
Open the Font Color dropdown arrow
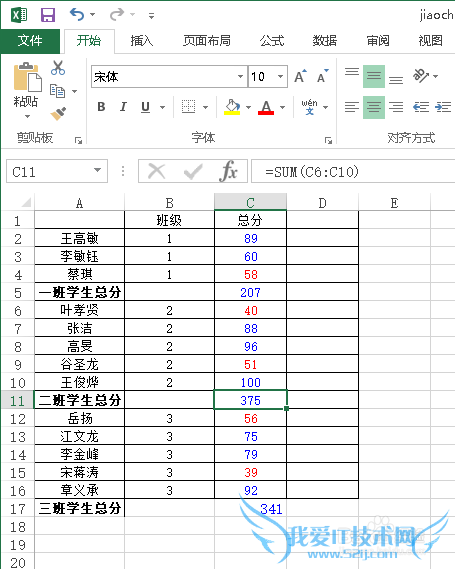coord(282,107)
